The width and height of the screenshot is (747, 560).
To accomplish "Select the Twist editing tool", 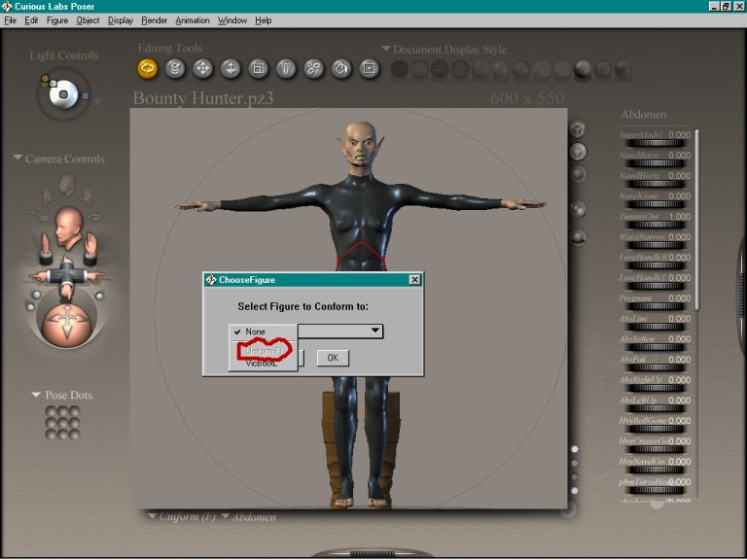I will click(x=175, y=69).
